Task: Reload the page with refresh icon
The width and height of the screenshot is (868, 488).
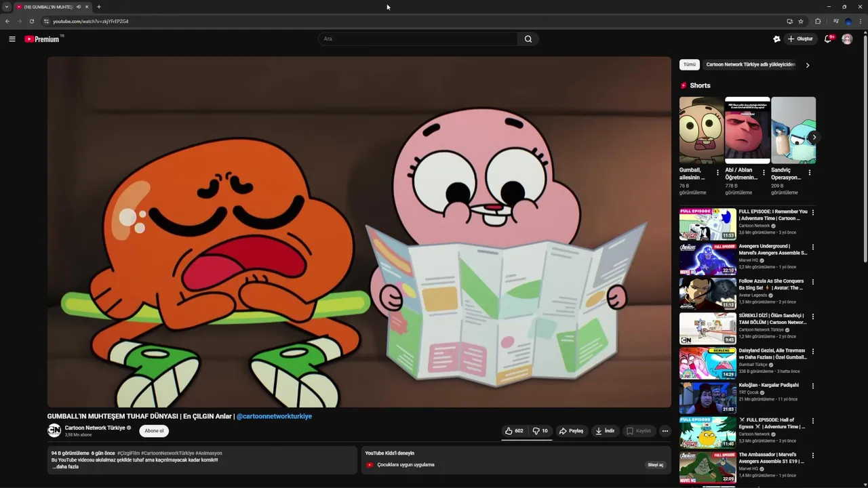Action: (x=31, y=21)
